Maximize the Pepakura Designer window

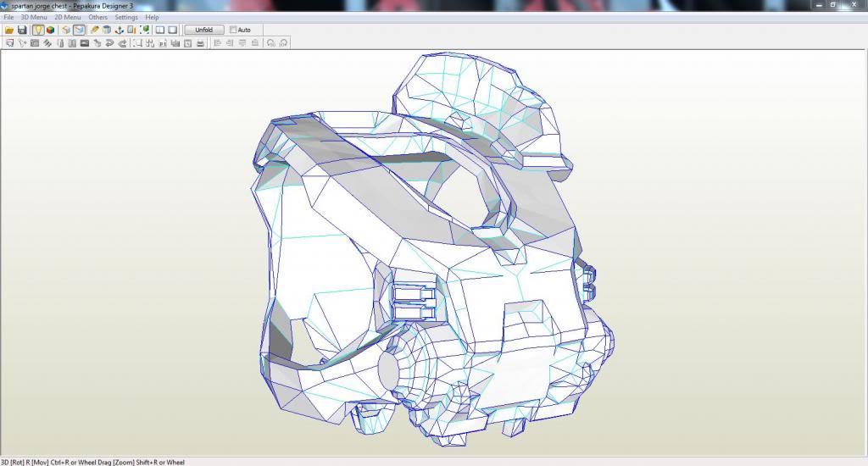tap(833, 5)
